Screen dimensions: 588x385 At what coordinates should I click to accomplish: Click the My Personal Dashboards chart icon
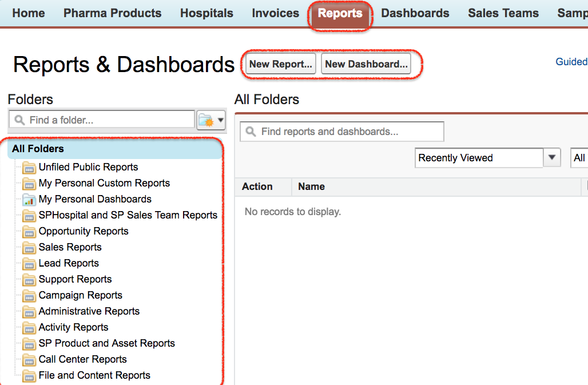click(x=29, y=200)
